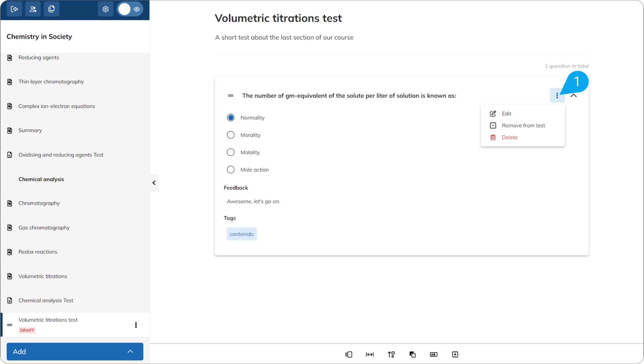Open the Summary page
Viewport: 644px width, 364px height.
[30, 130]
